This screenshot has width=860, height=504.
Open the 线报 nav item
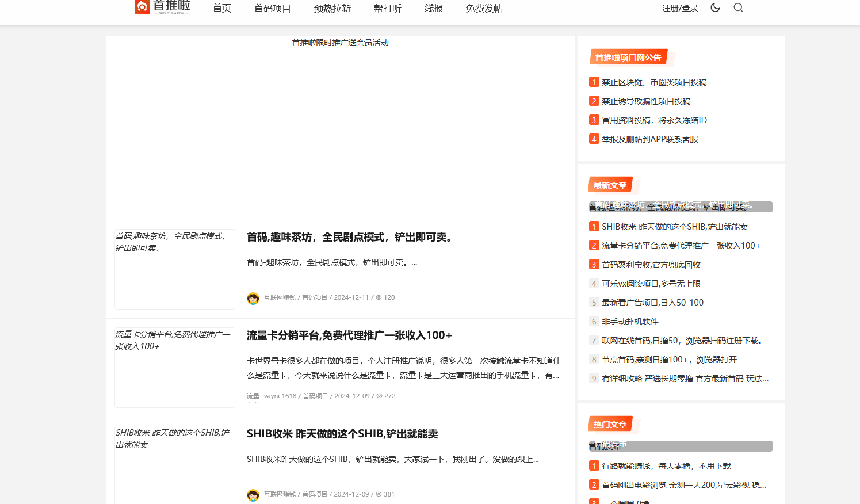(434, 9)
